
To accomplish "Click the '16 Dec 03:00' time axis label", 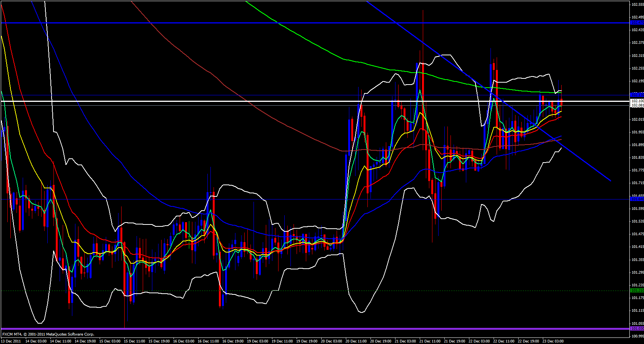I will [184, 341].
